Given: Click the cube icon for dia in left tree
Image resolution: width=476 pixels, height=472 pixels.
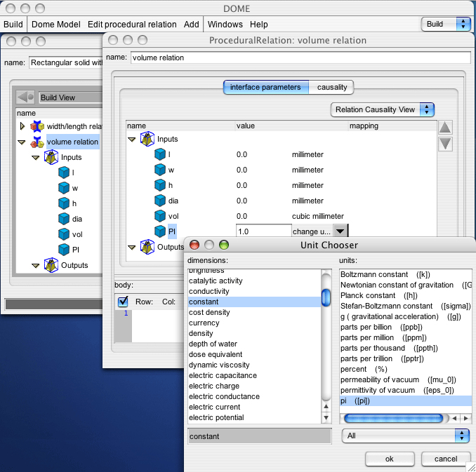Looking at the screenshot, I should click(x=64, y=219).
